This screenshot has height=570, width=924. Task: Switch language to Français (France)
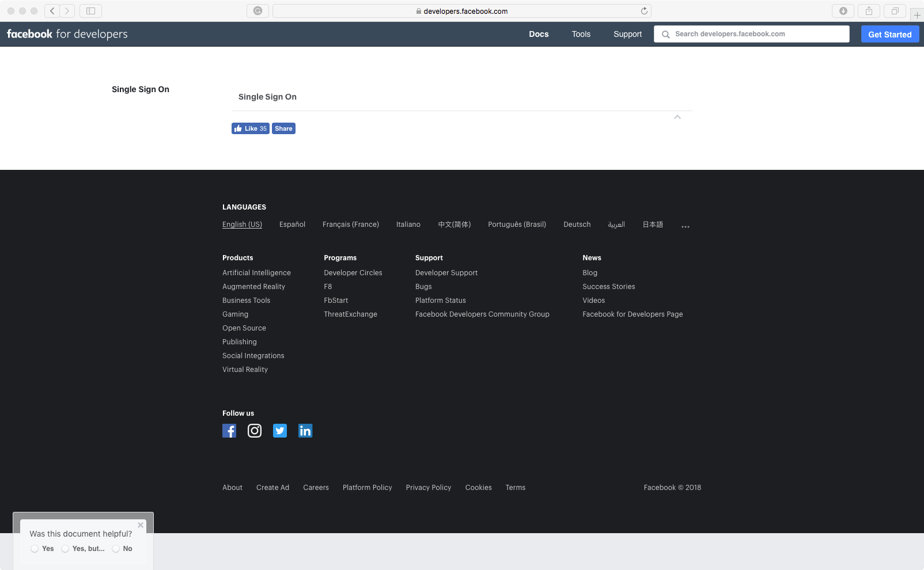pos(351,225)
